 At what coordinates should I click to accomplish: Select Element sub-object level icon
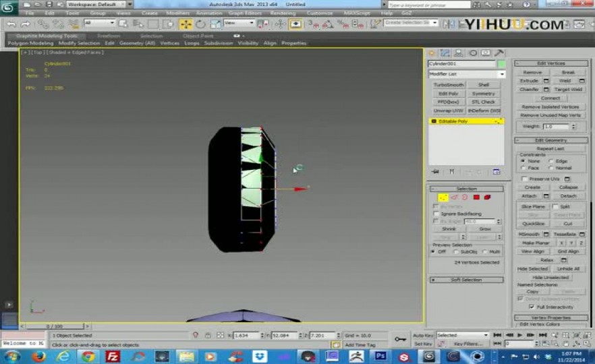(487, 197)
